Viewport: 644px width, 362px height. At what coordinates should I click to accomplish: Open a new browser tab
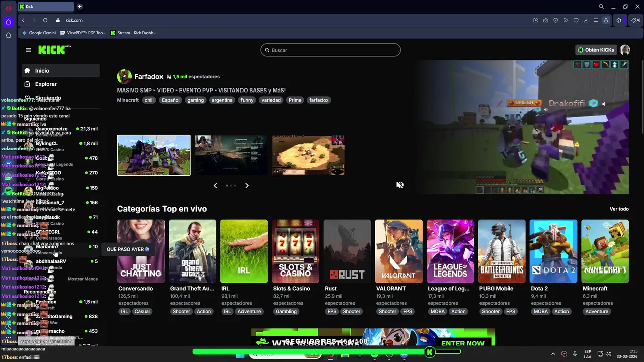point(79,7)
